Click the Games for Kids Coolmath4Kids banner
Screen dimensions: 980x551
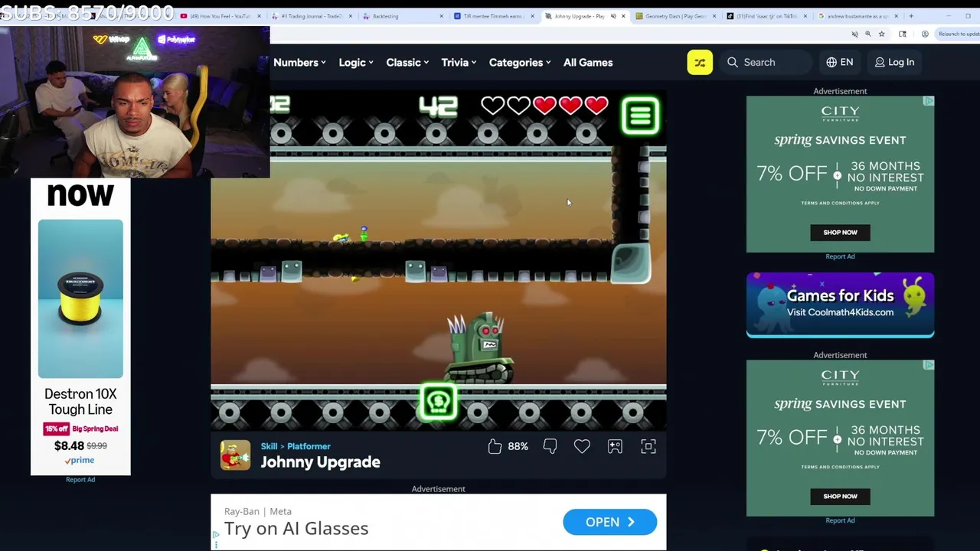[840, 305]
